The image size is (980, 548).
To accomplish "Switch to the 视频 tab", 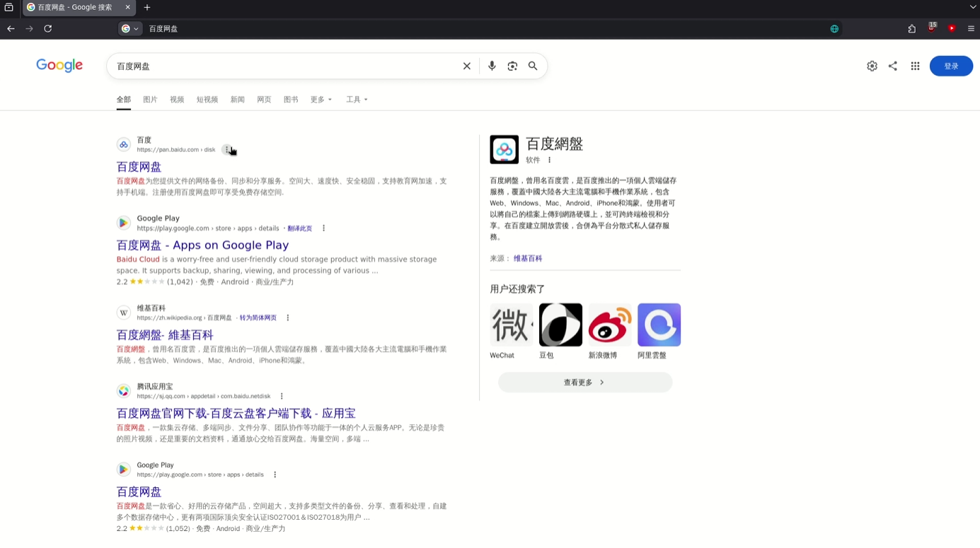I will (177, 100).
